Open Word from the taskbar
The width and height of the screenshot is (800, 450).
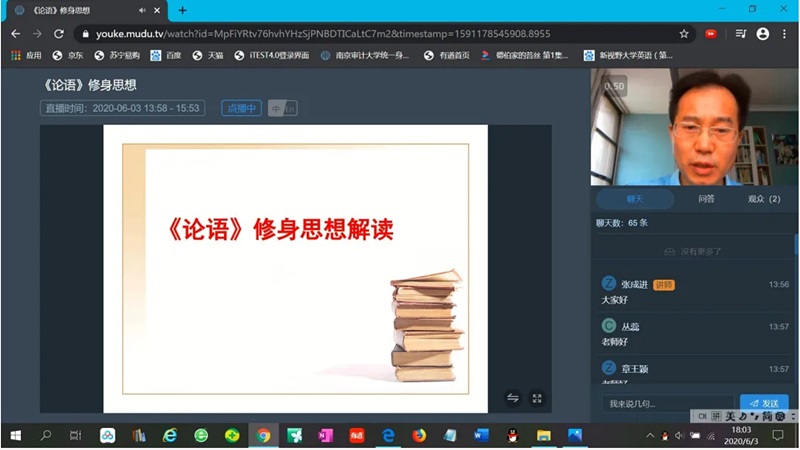[481, 436]
